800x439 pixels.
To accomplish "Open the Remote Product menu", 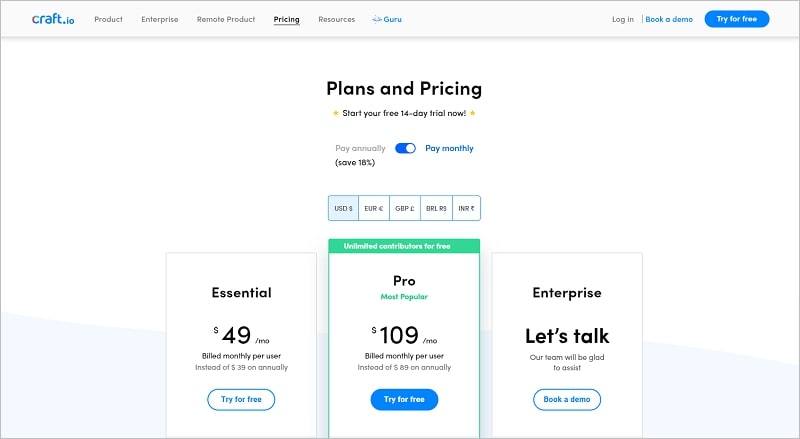I will [x=226, y=19].
